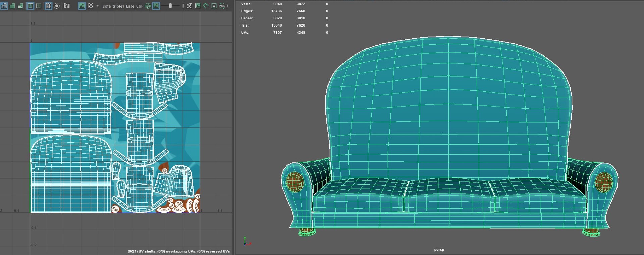This screenshot has height=255, width=644.
Task: Toggle the UV distortion shading icon
Action: point(20,6)
